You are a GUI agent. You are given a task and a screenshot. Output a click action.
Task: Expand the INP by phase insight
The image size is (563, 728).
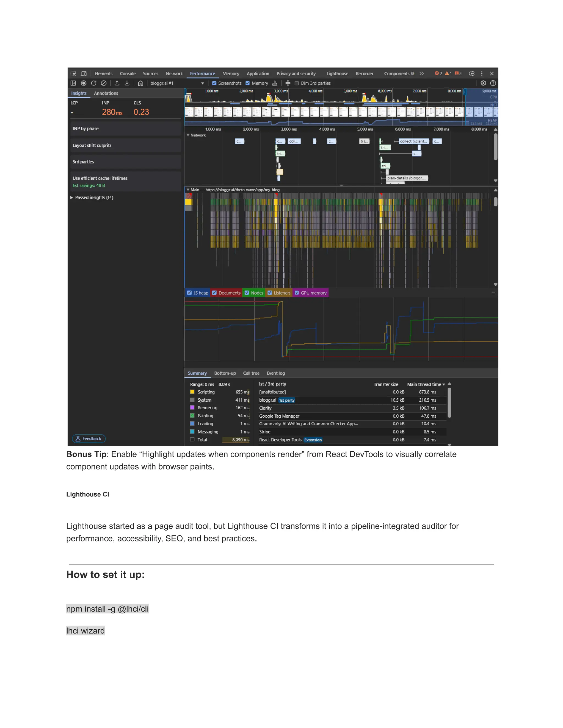coord(125,129)
